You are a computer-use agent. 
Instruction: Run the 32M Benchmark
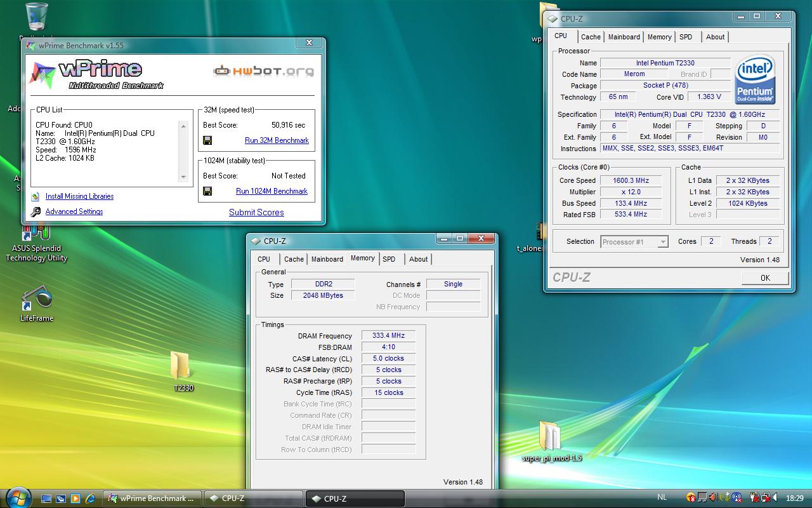(x=277, y=140)
